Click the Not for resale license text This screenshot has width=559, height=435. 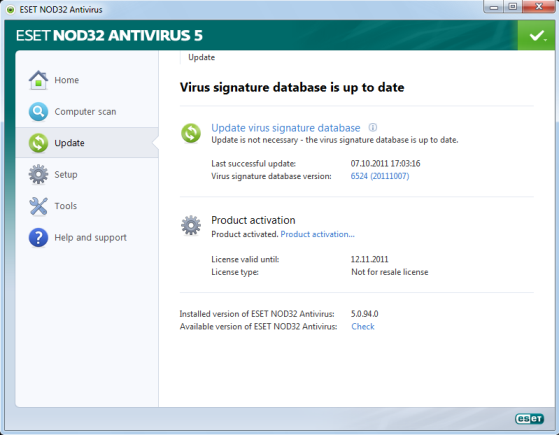point(390,272)
